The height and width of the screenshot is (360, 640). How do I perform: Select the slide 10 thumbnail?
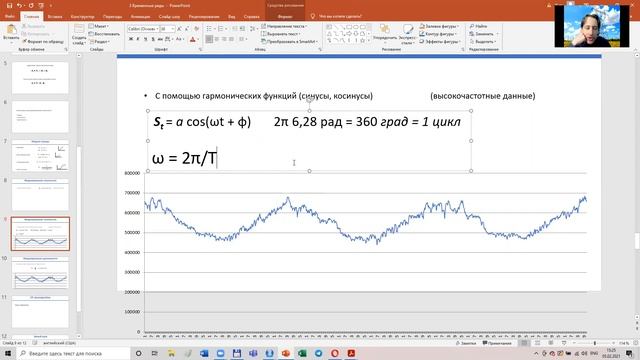click(x=40, y=273)
